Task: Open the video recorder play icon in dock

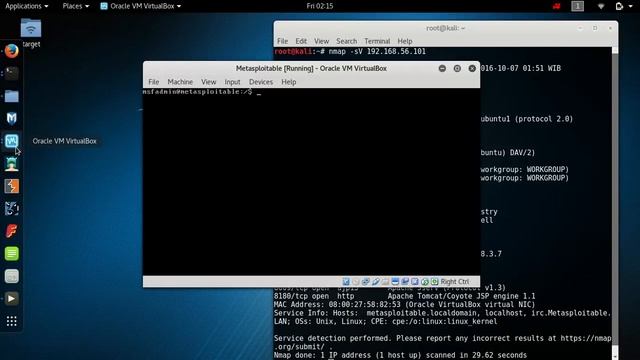Action: (11, 299)
